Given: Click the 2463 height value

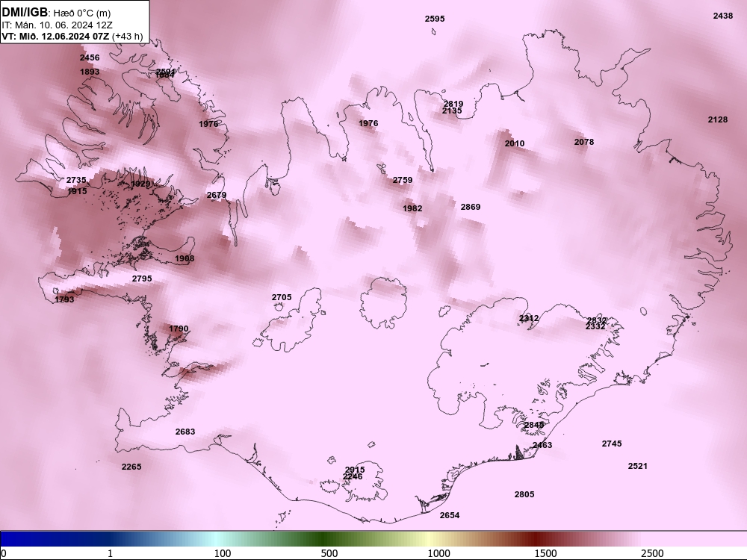Looking at the screenshot, I should click(x=542, y=445).
